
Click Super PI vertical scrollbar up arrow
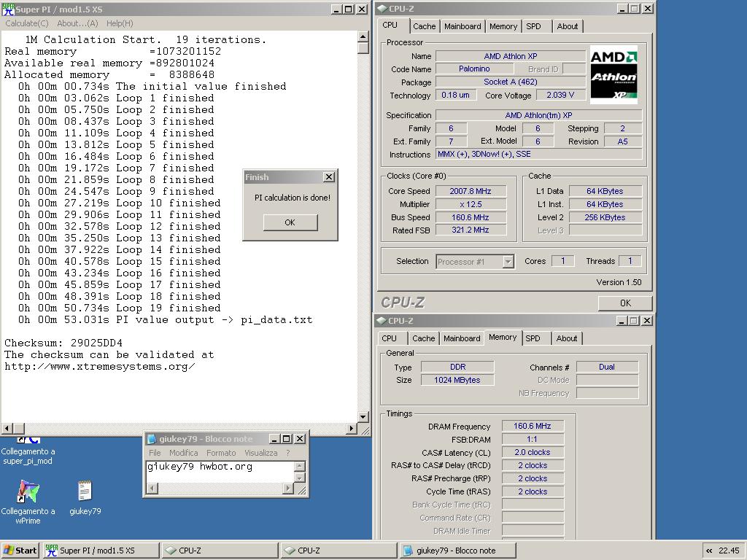point(363,36)
